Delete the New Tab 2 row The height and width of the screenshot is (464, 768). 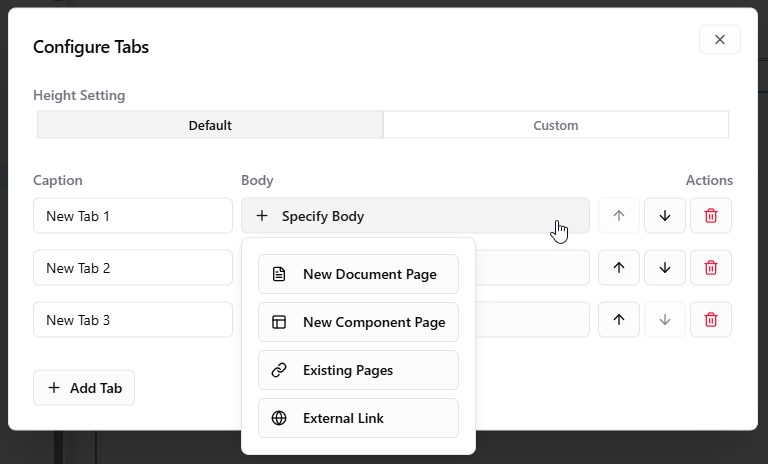pyautogui.click(x=711, y=268)
